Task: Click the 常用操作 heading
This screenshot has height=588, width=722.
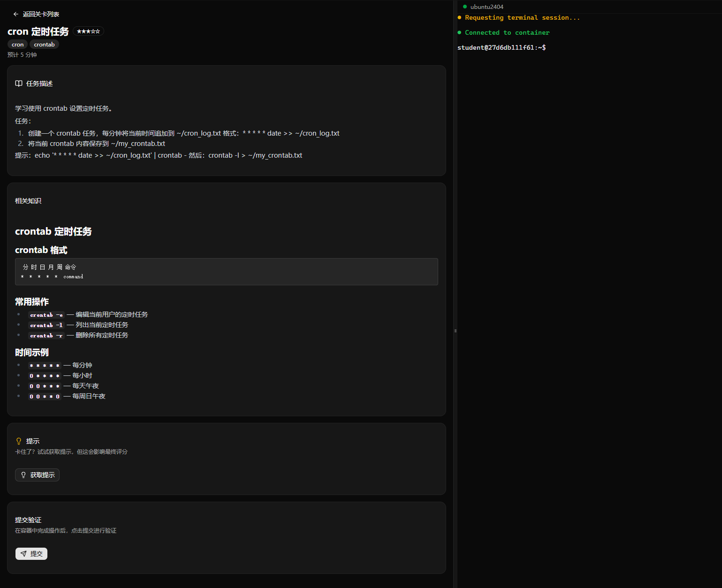Action: click(32, 302)
